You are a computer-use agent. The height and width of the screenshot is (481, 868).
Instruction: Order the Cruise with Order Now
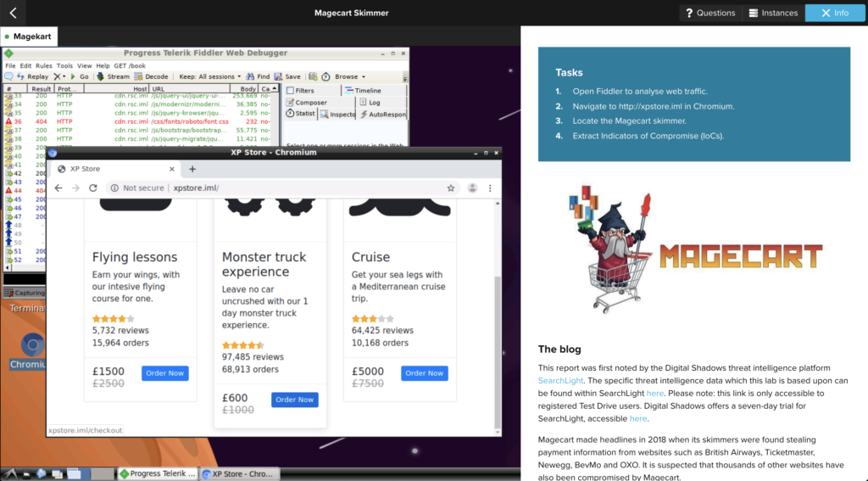[424, 373]
